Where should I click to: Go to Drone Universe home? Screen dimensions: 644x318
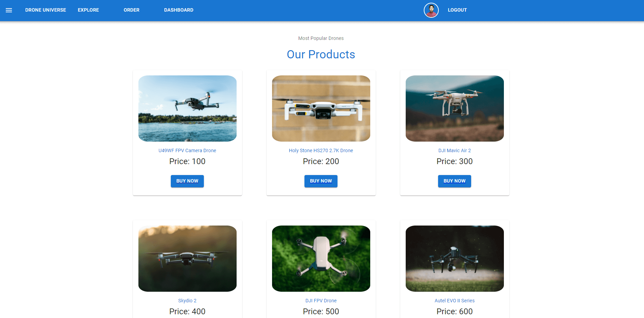tap(46, 10)
